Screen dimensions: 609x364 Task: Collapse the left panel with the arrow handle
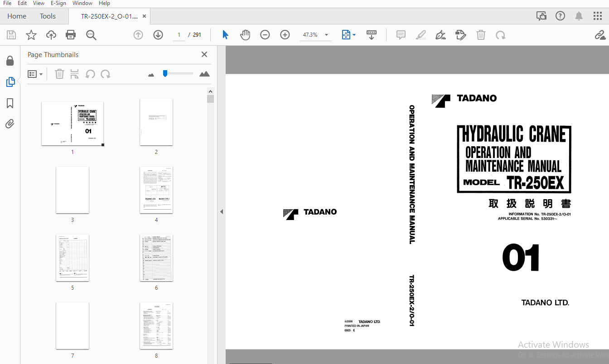222,211
